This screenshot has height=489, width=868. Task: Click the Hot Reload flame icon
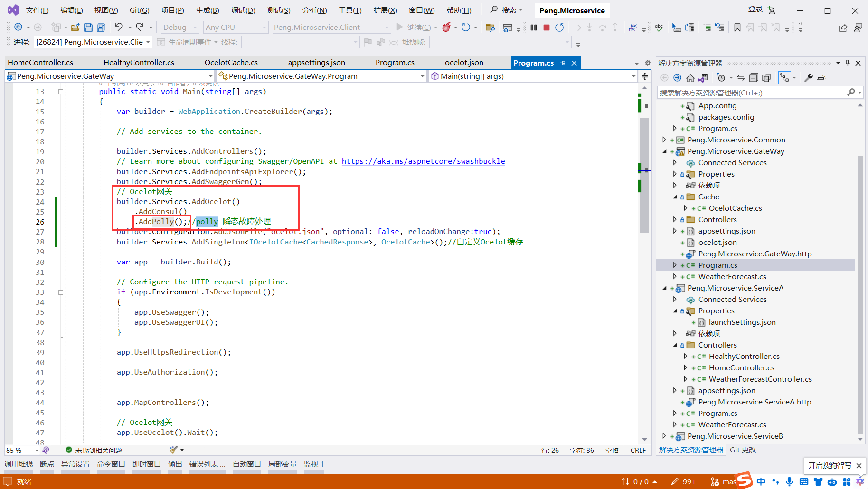[x=446, y=28]
